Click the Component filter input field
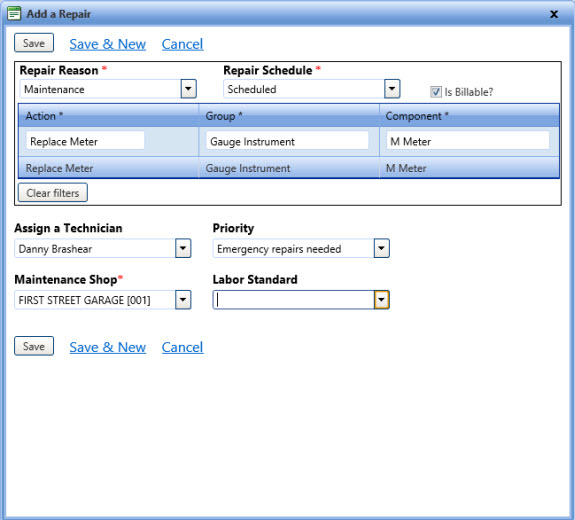 pyautogui.click(x=468, y=141)
